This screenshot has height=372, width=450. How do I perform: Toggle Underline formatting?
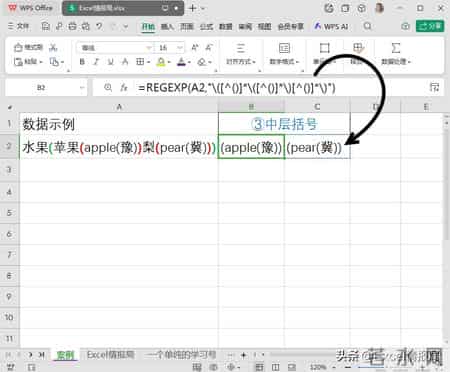pyautogui.click(x=111, y=62)
